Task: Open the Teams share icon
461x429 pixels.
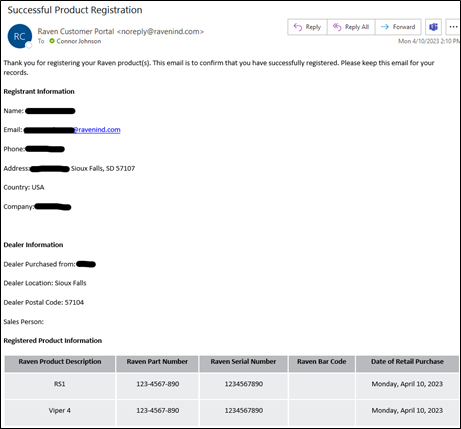Action: (433, 27)
